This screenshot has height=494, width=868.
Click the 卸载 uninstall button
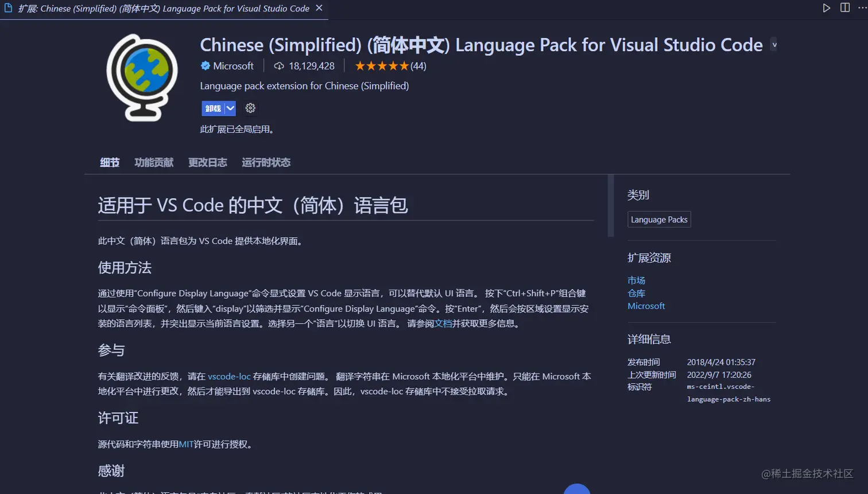(x=213, y=108)
